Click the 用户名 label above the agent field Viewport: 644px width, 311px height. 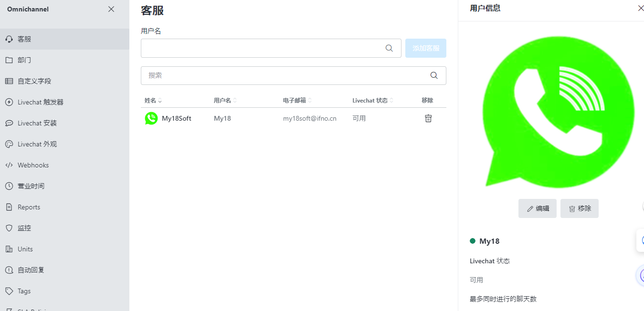[151, 31]
